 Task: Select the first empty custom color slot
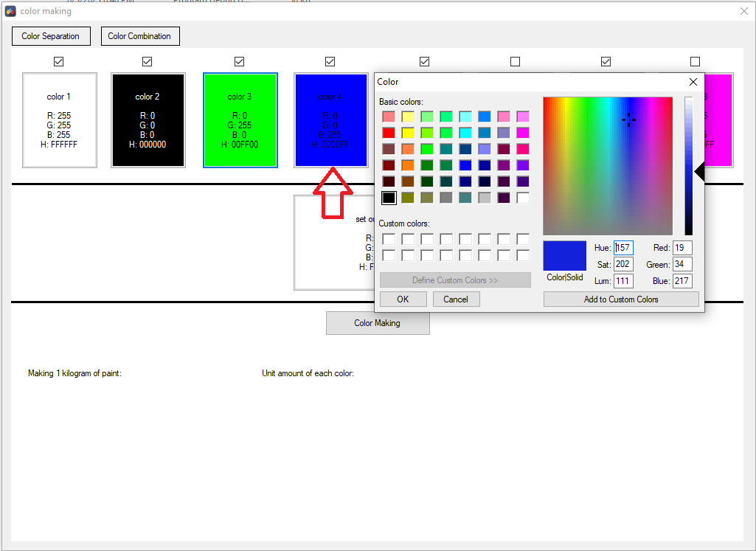389,239
